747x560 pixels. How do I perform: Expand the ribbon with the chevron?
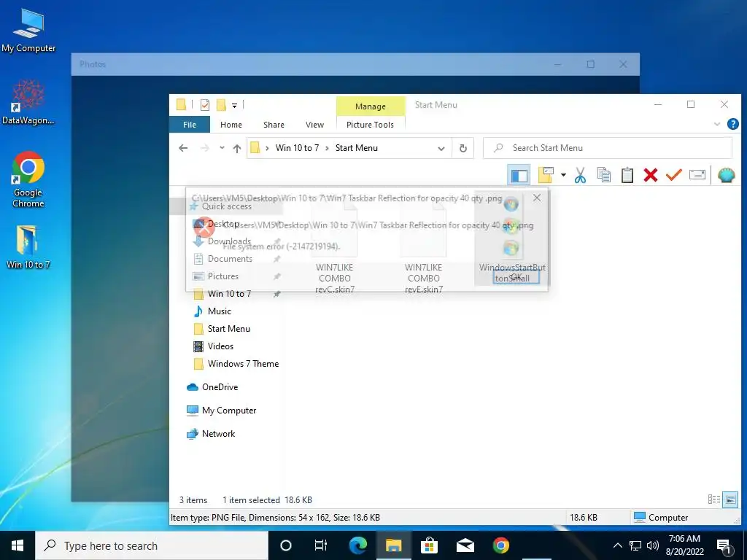pos(716,125)
